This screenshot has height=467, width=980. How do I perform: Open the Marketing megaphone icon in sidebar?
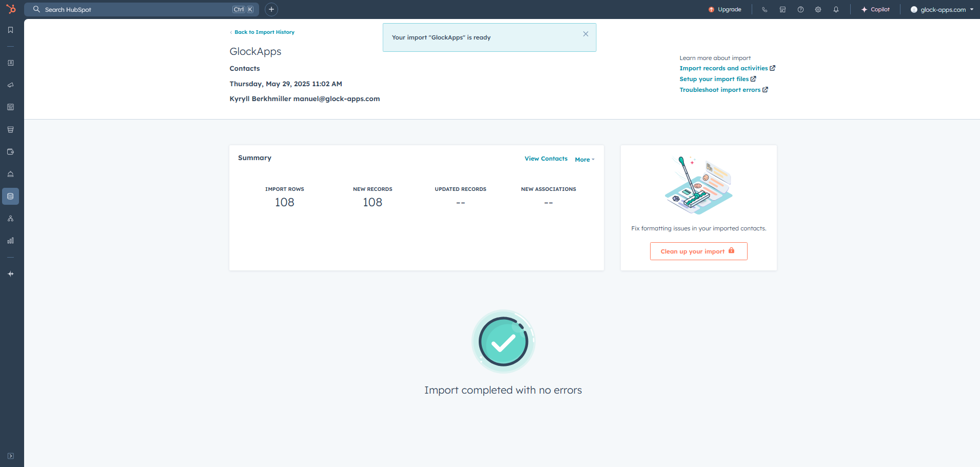pos(10,85)
